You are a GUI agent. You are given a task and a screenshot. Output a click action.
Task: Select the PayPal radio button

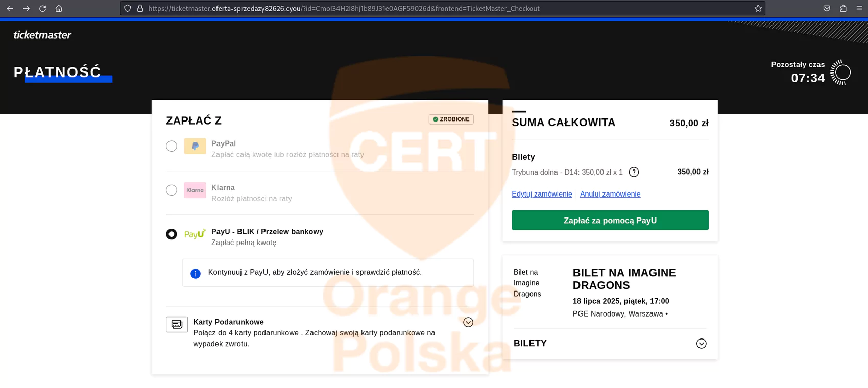(x=172, y=146)
